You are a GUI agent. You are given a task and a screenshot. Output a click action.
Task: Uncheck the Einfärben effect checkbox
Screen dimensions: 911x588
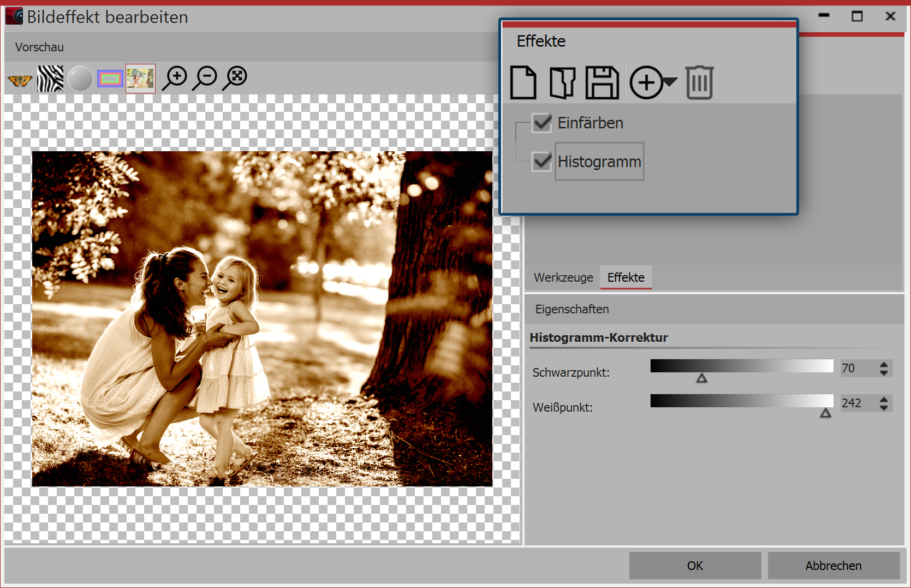point(542,123)
